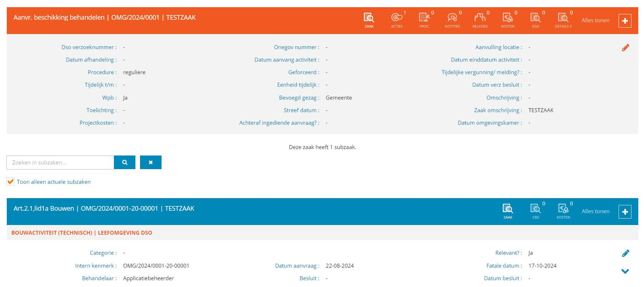The width and height of the screenshot is (644, 287).
Task: Expand Bouwen subzaak with plus button
Action: (625, 212)
